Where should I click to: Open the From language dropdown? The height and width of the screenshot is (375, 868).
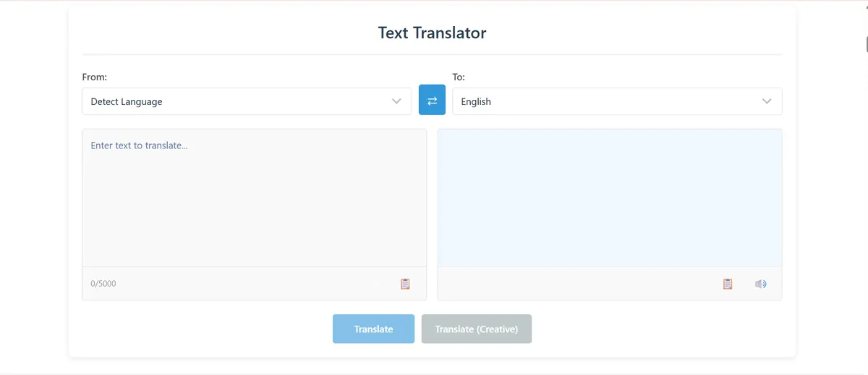click(x=247, y=101)
